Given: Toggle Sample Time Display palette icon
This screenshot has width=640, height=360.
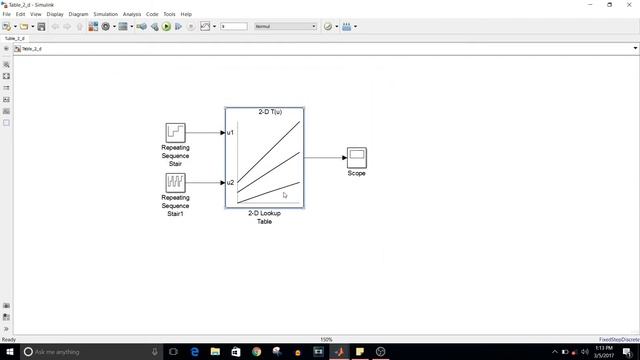Looking at the screenshot, I should pos(6,88).
